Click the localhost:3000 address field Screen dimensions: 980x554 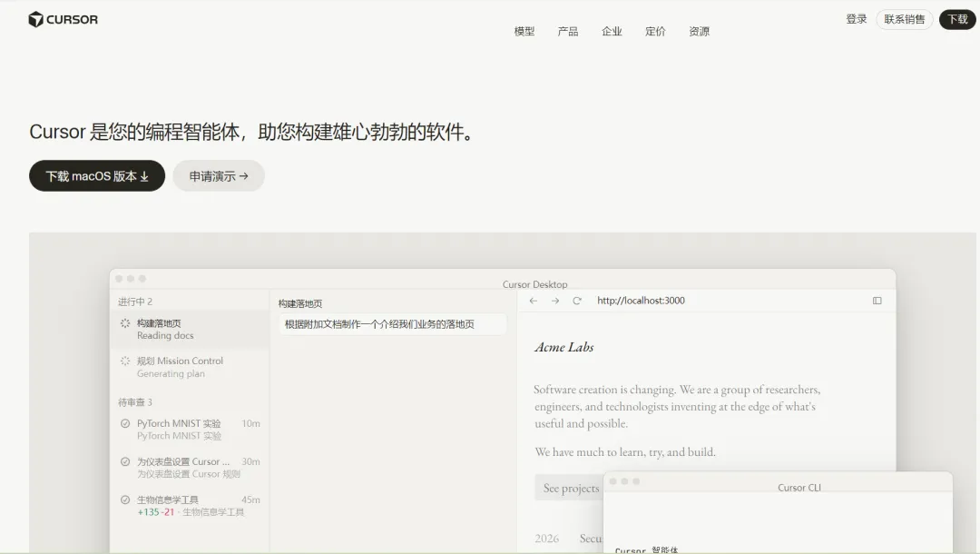coord(641,301)
